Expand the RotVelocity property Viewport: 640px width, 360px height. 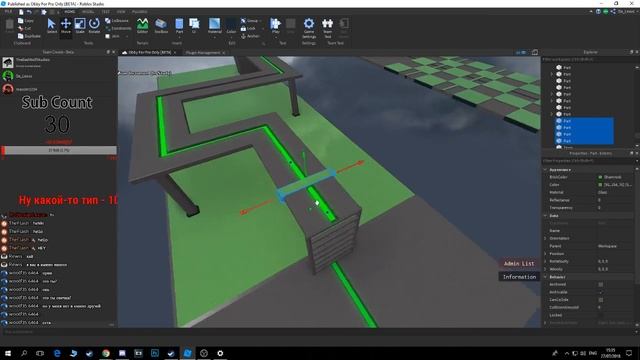click(x=545, y=261)
